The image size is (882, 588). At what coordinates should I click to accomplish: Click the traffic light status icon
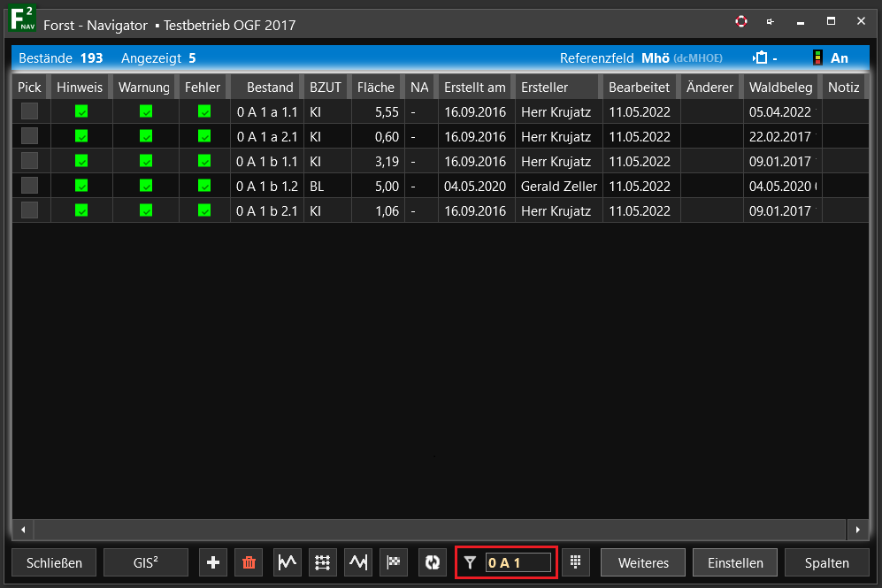(817, 58)
